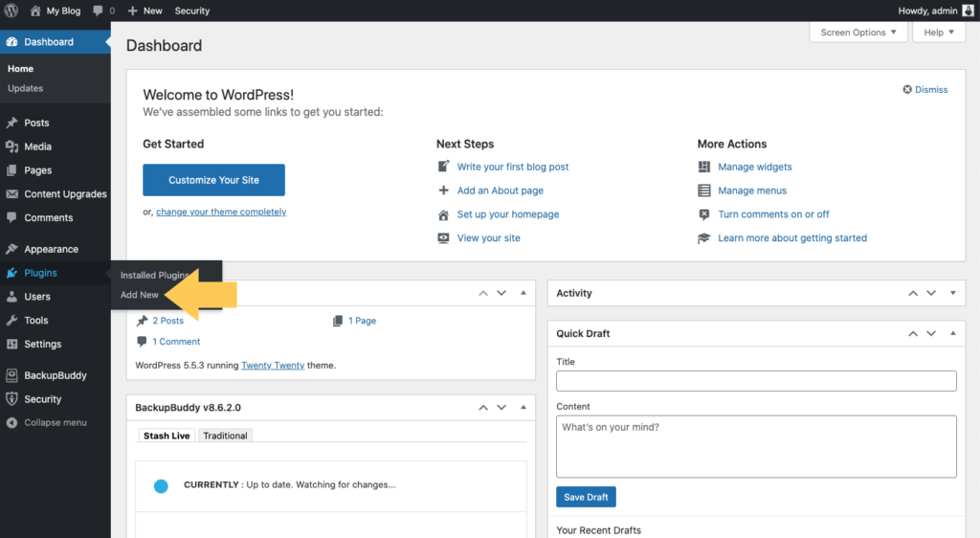The image size is (980, 538).
Task: Click the WordPress logo in admin bar
Action: pyautogui.click(x=11, y=11)
